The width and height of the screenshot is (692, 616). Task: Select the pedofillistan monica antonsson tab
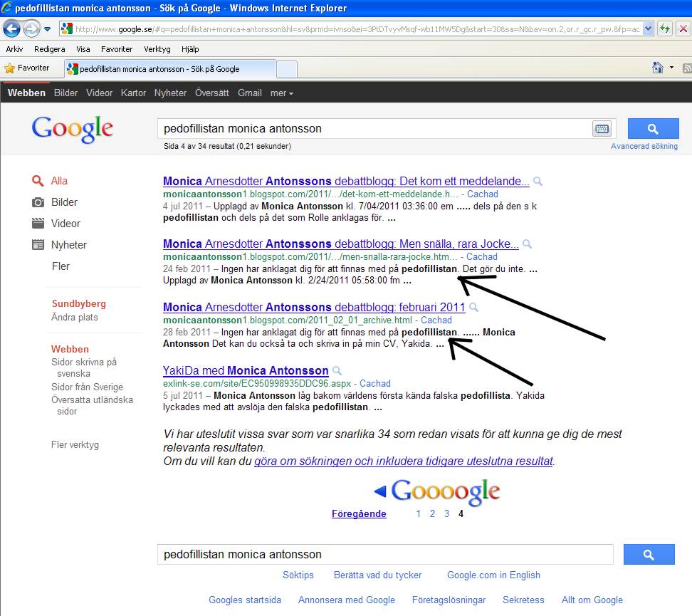tap(170, 69)
